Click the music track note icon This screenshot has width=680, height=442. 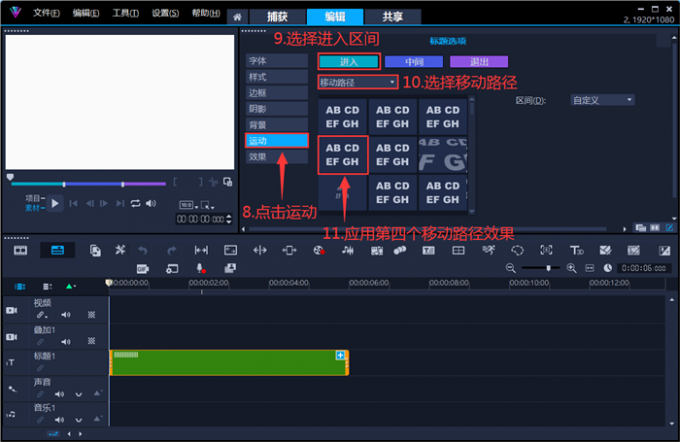click(11, 415)
